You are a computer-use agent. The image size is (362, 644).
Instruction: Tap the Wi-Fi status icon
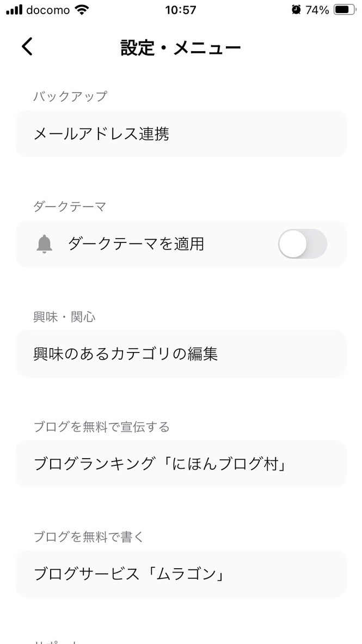tap(82, 10)
